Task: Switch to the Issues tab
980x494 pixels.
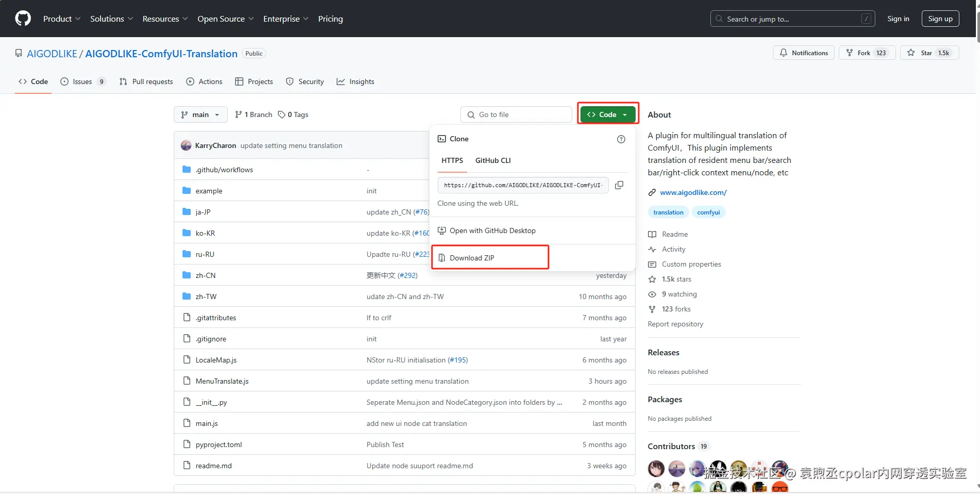Action: click(x=83, y=81)
